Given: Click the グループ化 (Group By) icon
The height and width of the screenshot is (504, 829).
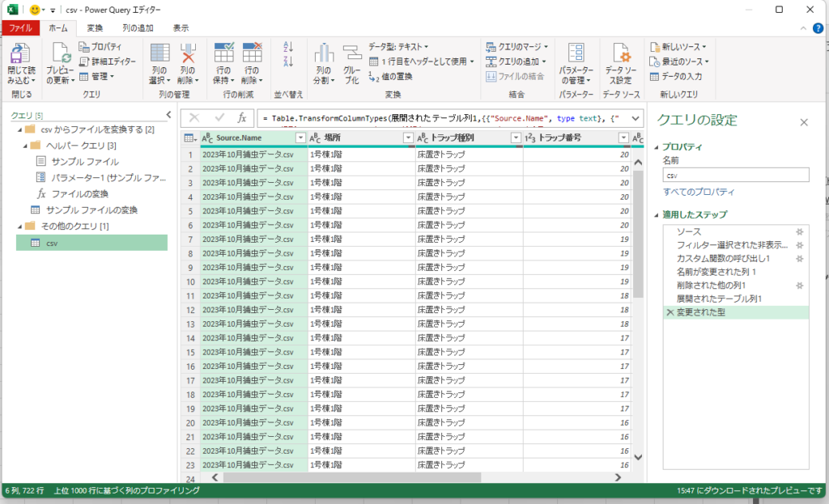Looking at the screenshot, I should point(351,55).
